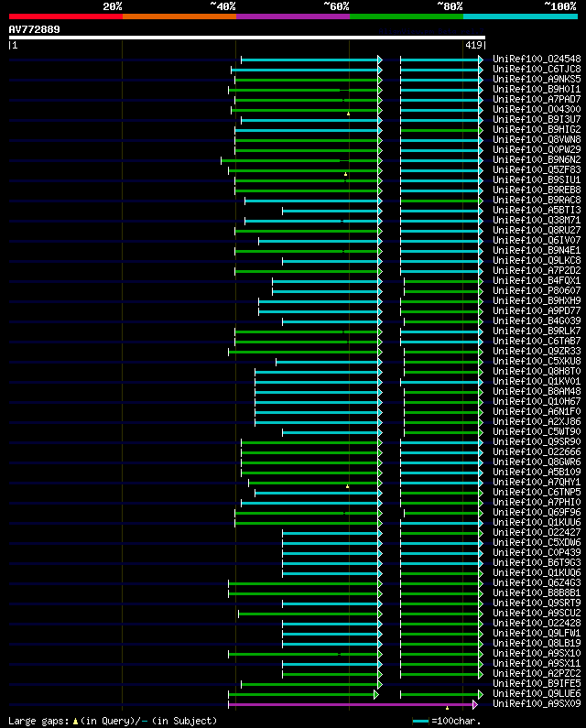Open hit UniRef100_O24548
This screenshot has height=728, width=586.
click(x=537, y=59)
